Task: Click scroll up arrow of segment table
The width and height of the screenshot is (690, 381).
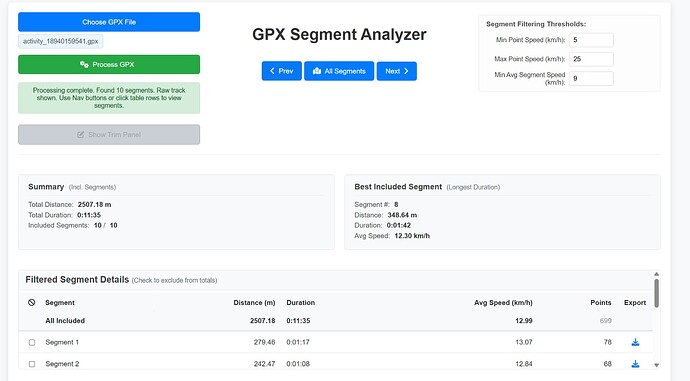Action: [656, 274]
